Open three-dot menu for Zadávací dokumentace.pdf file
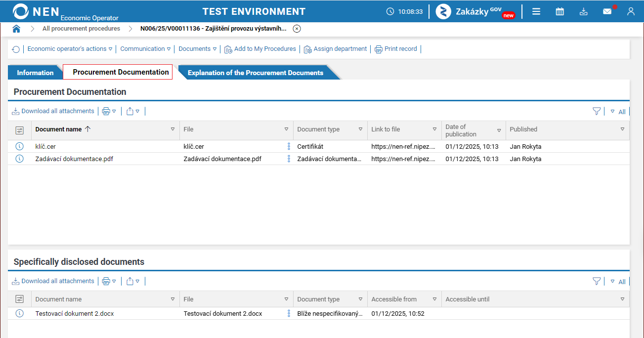This screenshot has height=338, width=644. 289,159
